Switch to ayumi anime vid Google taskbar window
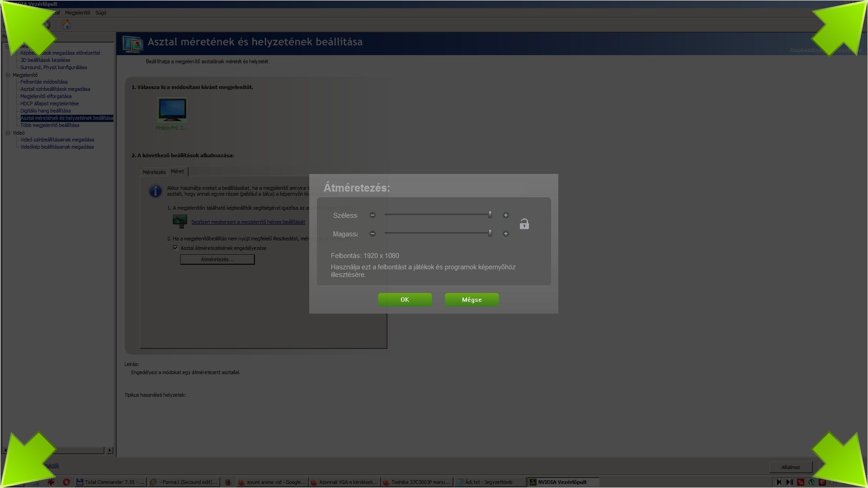The image size is (868, 488). click(272, 482)
